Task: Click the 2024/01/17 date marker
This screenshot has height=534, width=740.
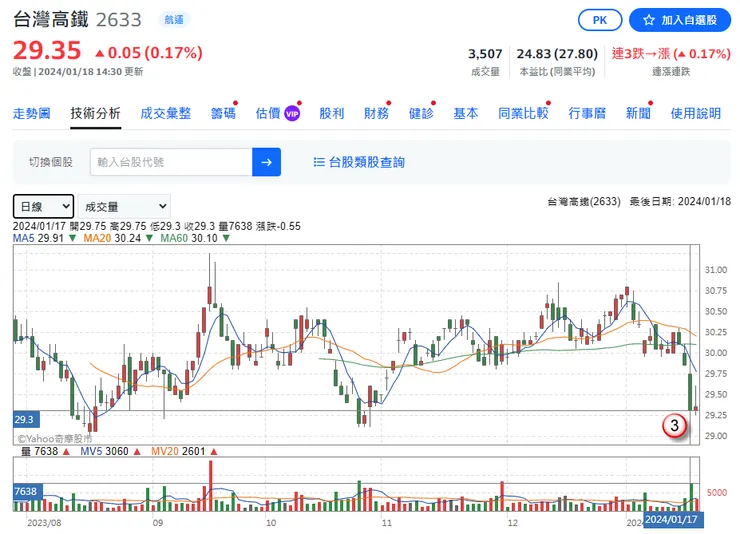Action: (671, 519)
